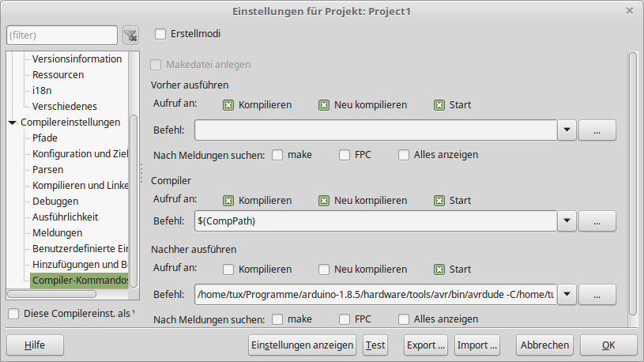Enable Neu kompilieren under Nachher ausführen
The image size is (644, 362).
click(x=324, y=270)
